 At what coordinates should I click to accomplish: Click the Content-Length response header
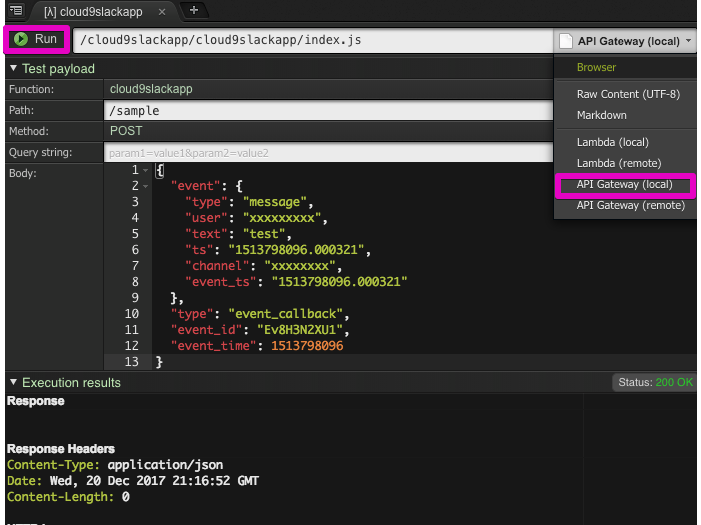coord(68,497)
